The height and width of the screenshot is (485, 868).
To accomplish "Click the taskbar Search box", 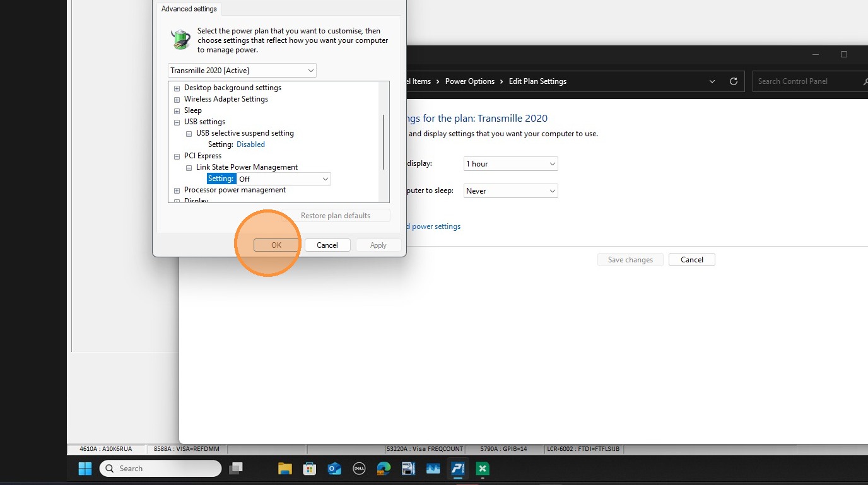I will tap(160, 469).
